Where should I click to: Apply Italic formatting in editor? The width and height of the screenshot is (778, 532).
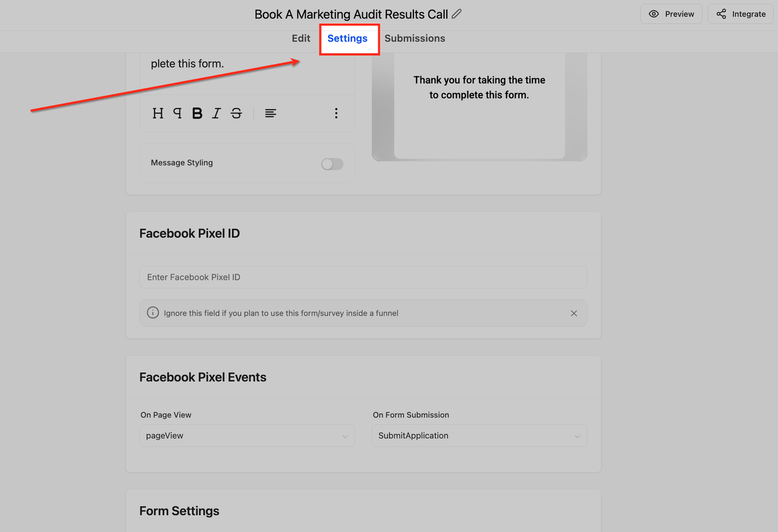click(x=217, y=113)
